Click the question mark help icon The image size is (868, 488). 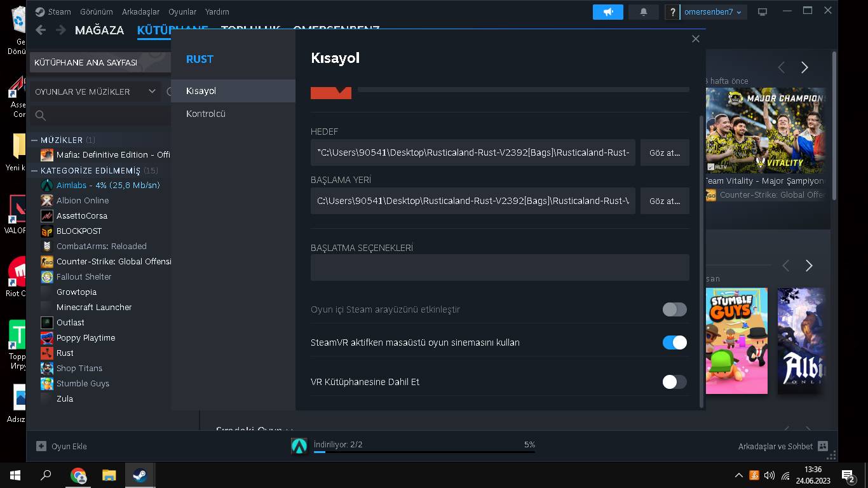[x=673, y=12]
